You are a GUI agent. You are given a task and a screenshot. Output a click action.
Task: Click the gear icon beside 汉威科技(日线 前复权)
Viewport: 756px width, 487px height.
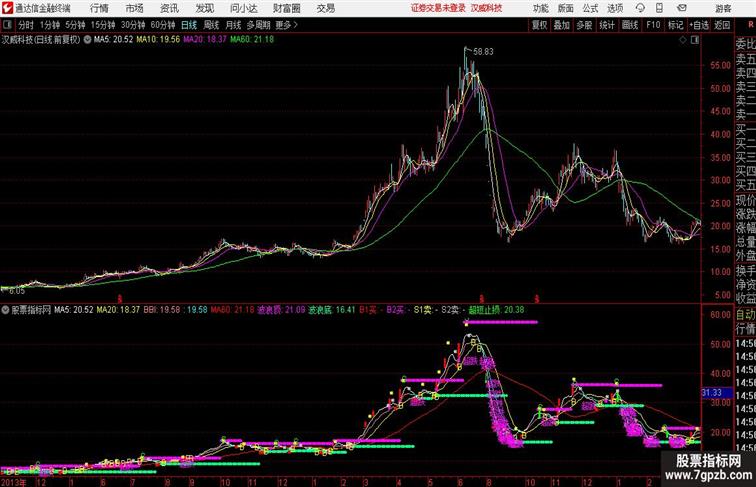(87, 40)
